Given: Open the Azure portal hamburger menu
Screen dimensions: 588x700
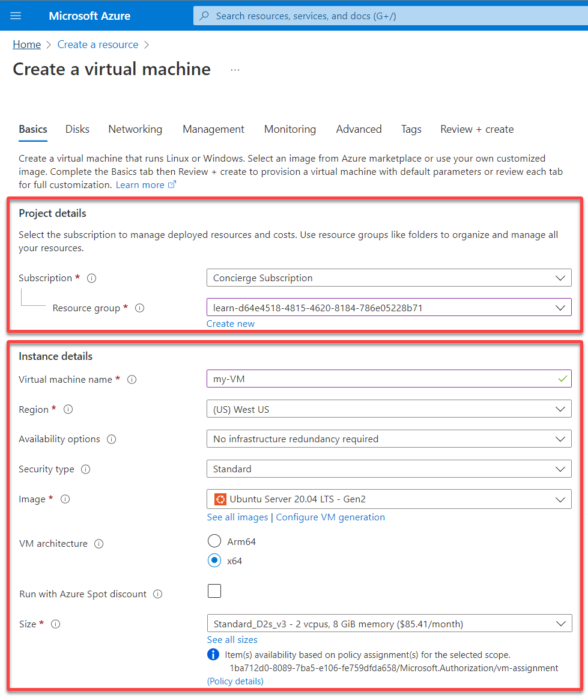Looking at the screenshot, I should (16, 16).
